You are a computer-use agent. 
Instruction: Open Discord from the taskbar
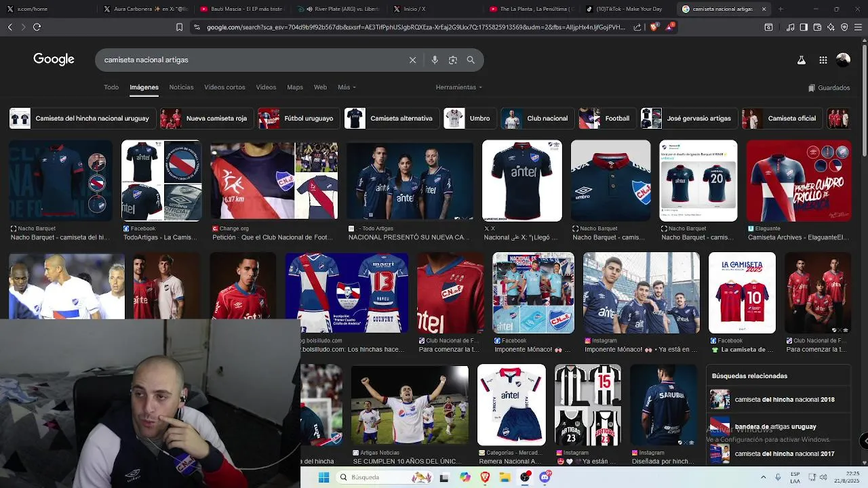(545, 477)
